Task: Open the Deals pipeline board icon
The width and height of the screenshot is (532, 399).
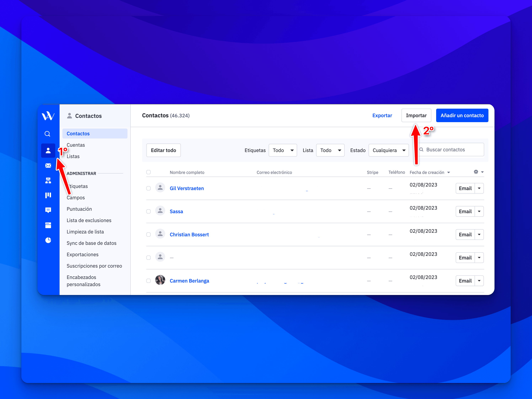Action: pyautogui.click(x=48, y=195)
